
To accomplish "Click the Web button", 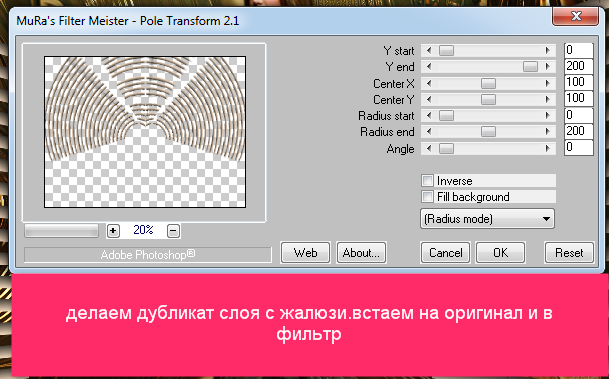I will tap(305, 253).
